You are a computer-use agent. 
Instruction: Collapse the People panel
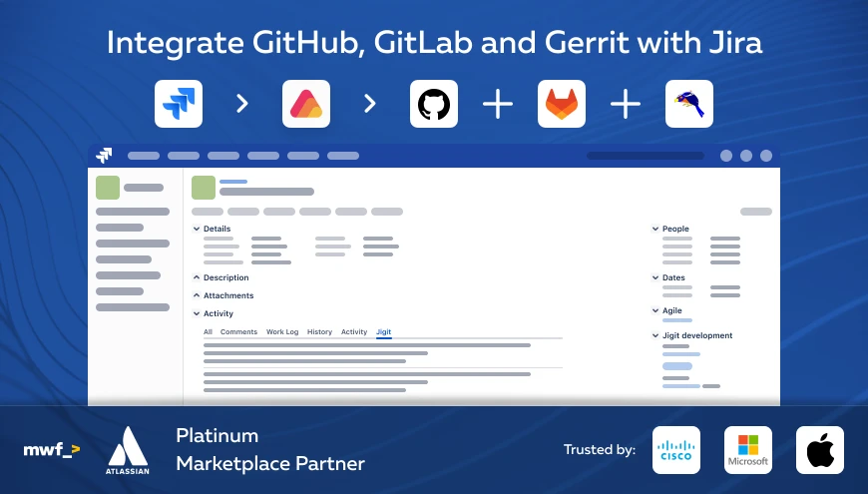point(655,229)
